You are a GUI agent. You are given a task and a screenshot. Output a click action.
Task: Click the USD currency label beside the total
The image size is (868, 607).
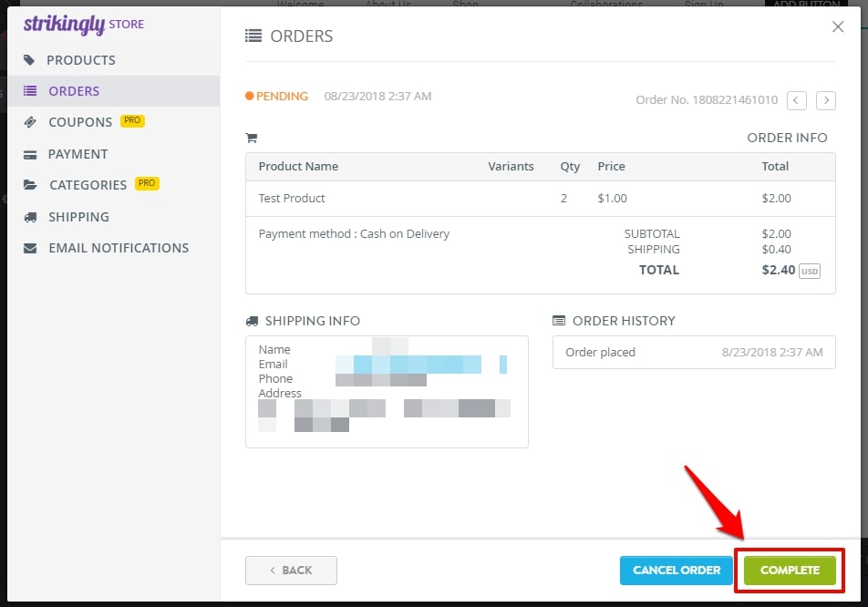click(x=810, y=270)
